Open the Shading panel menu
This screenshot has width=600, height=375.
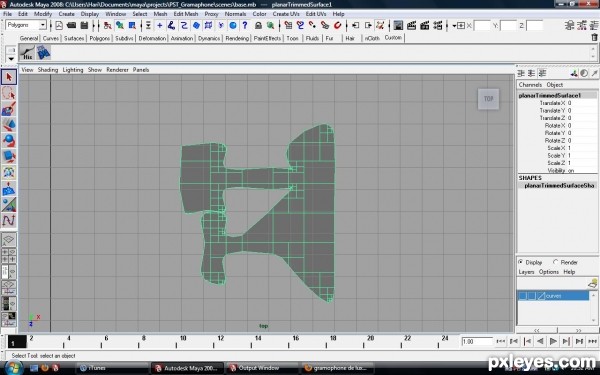pyautogui.click(x=48, y=70)
